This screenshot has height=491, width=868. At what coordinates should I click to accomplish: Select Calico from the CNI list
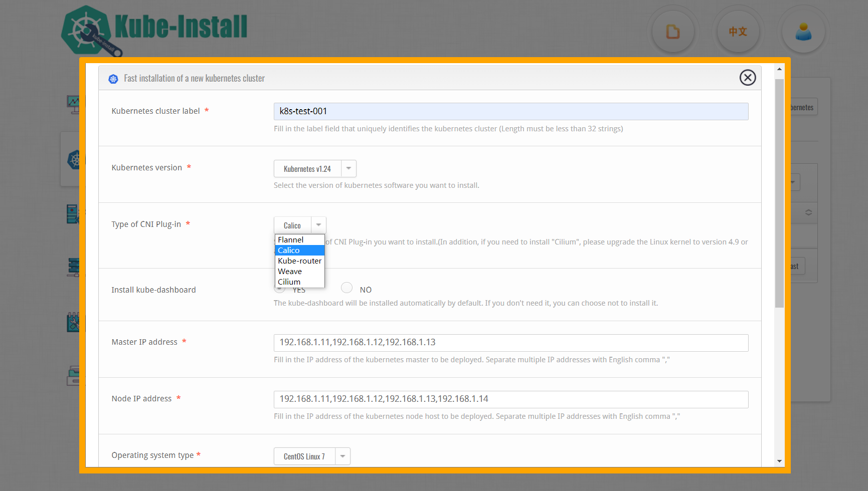tap(300, 251)
